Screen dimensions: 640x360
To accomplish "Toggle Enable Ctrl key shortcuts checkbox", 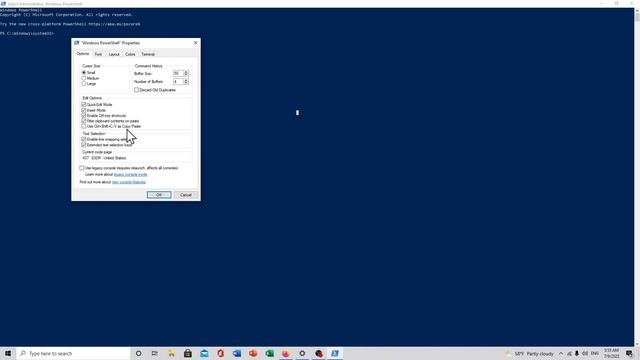I will [84, 116].
